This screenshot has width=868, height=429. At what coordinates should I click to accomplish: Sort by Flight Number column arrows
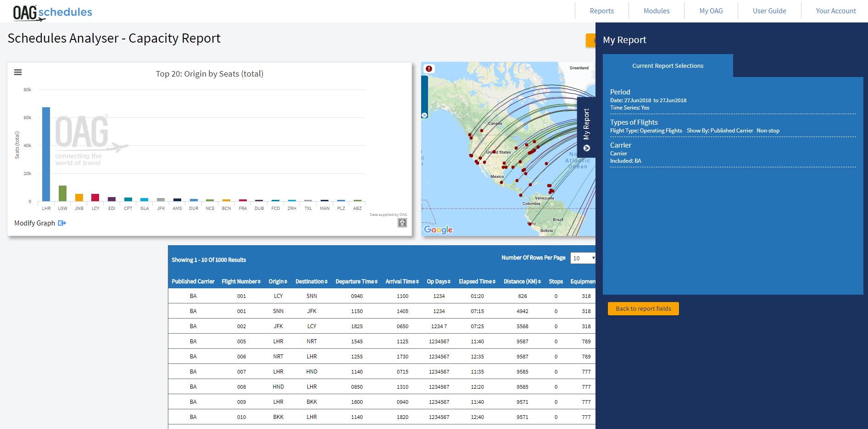[x=259, y=282]
